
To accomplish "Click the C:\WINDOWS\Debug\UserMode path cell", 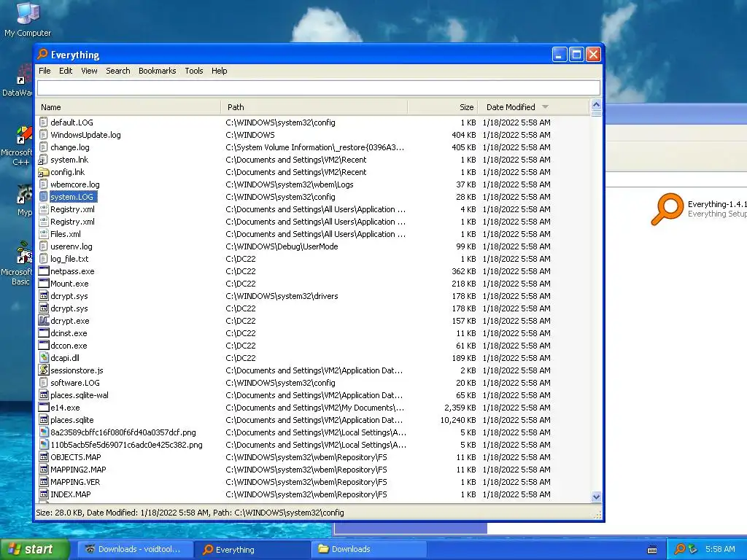I will pos(282,246).
